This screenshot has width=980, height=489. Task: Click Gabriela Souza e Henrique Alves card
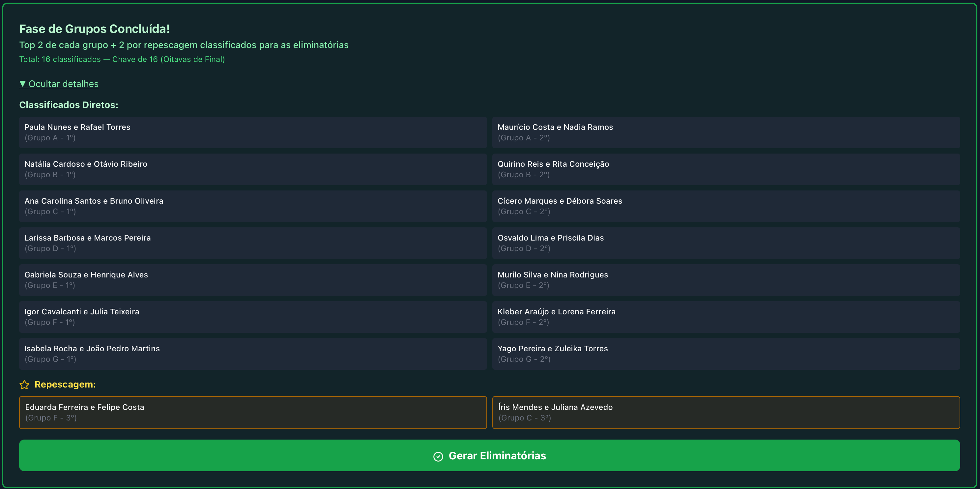click(x=253, y=280)
